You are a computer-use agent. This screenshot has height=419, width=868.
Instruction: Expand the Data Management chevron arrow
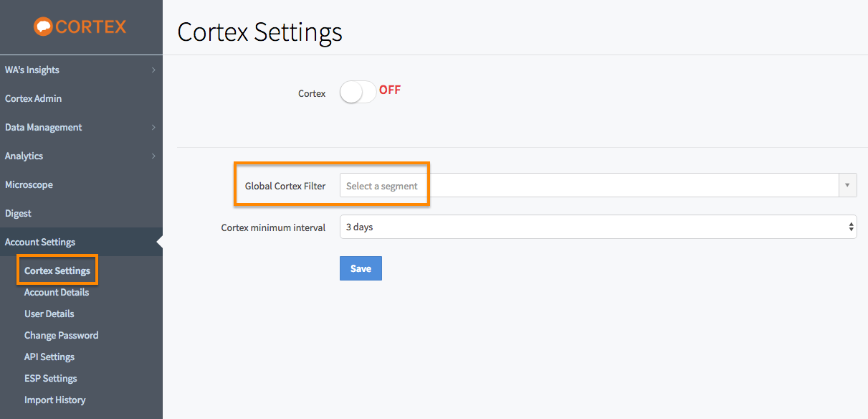pyautogui.click(x=153, y=127)
